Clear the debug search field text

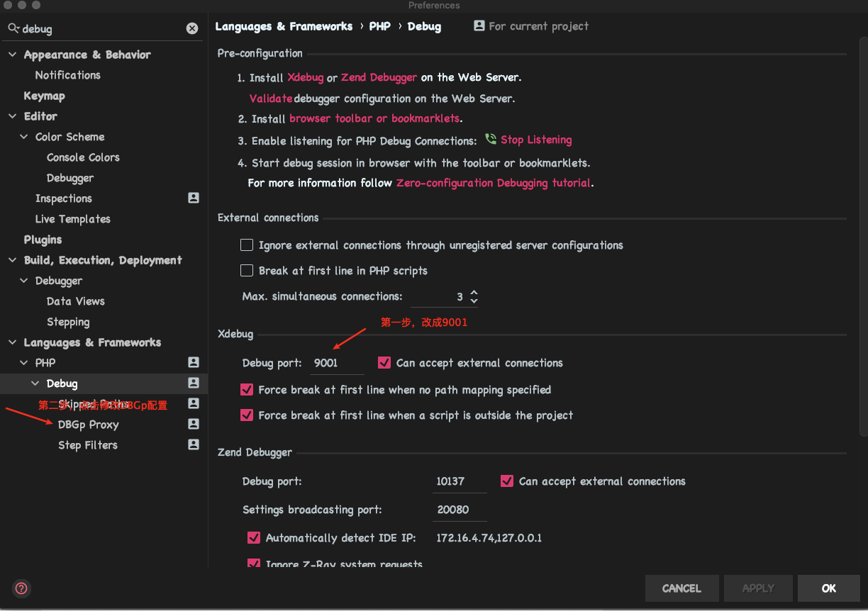[192, 28]
